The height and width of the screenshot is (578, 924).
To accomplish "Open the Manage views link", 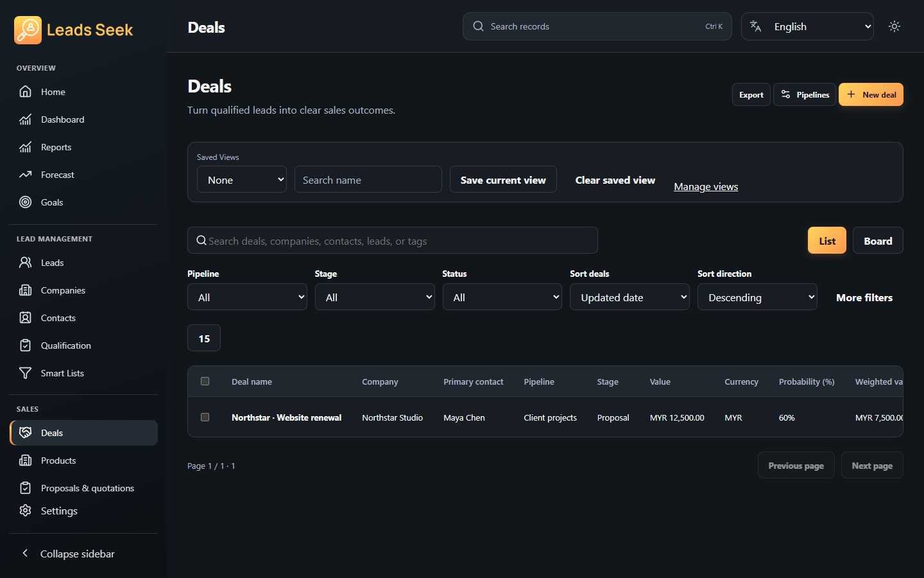I will tap(706, 187).
